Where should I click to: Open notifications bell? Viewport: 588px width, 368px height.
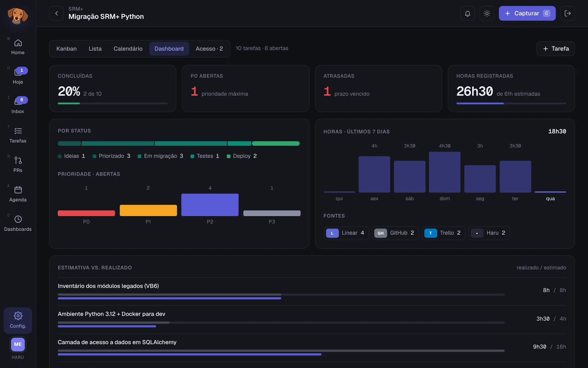pos(467,13)
